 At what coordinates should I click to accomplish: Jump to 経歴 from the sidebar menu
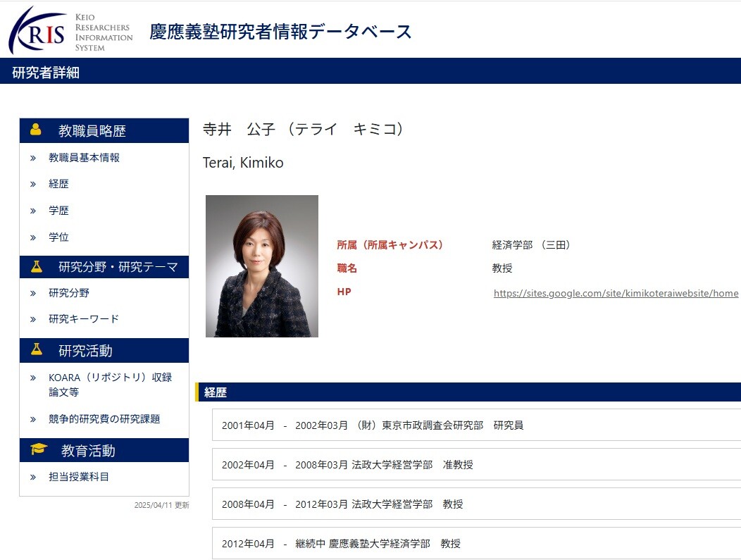(x=58, y=184)
